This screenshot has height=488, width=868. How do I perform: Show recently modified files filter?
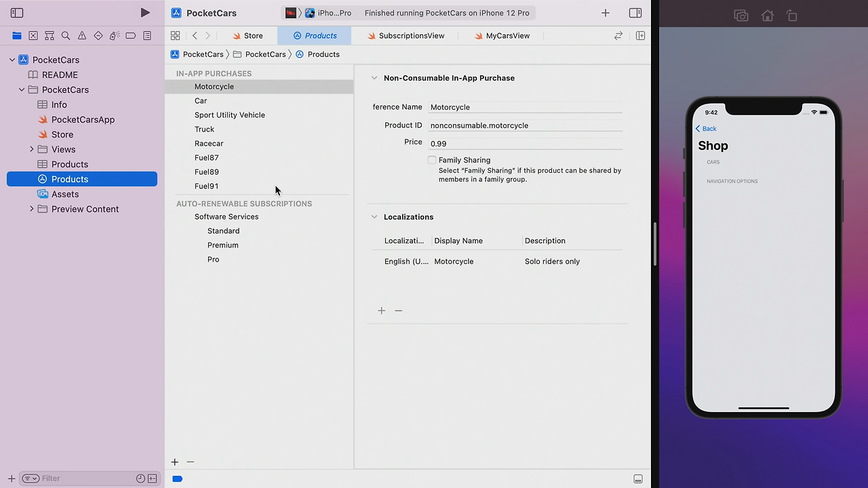140,479
